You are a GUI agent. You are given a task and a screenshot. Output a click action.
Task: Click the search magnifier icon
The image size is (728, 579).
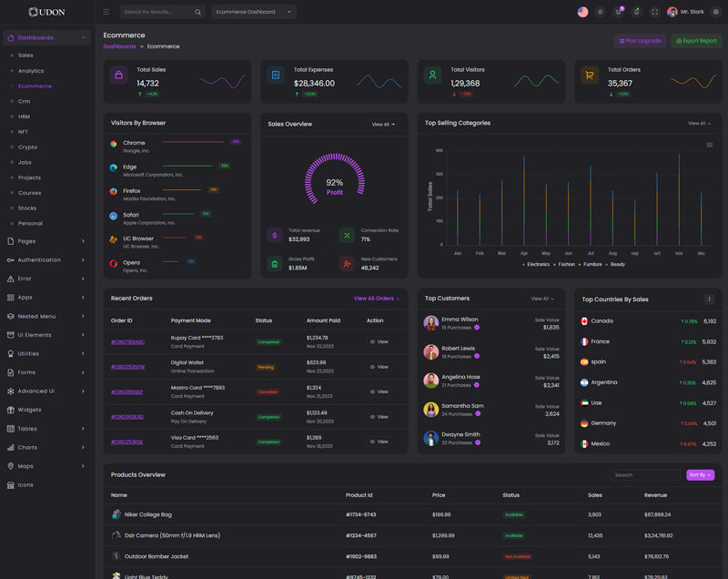pos(198,12)
